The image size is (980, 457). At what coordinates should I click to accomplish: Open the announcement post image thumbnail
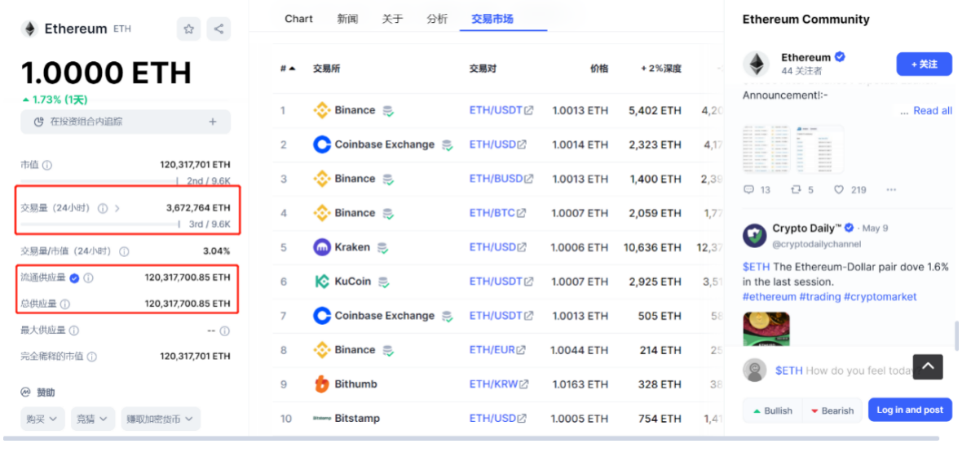[x=792, y=149]
